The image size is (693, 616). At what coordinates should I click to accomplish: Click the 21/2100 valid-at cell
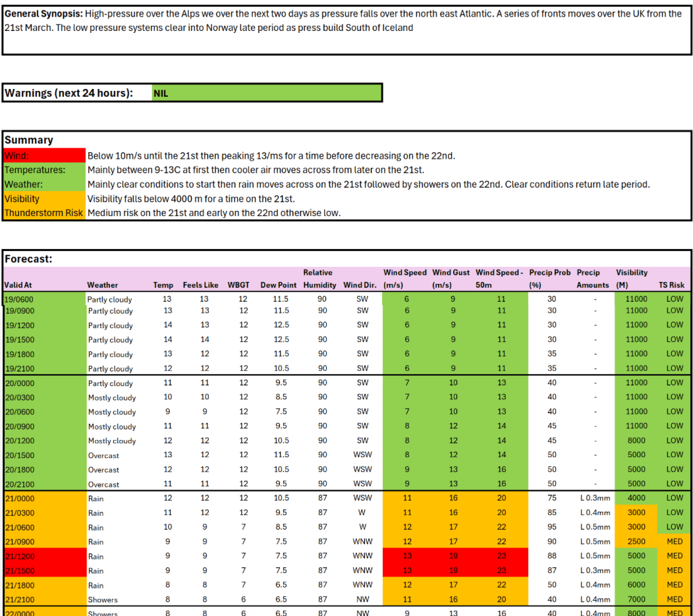pyautogui.click(x=45, y=600)
